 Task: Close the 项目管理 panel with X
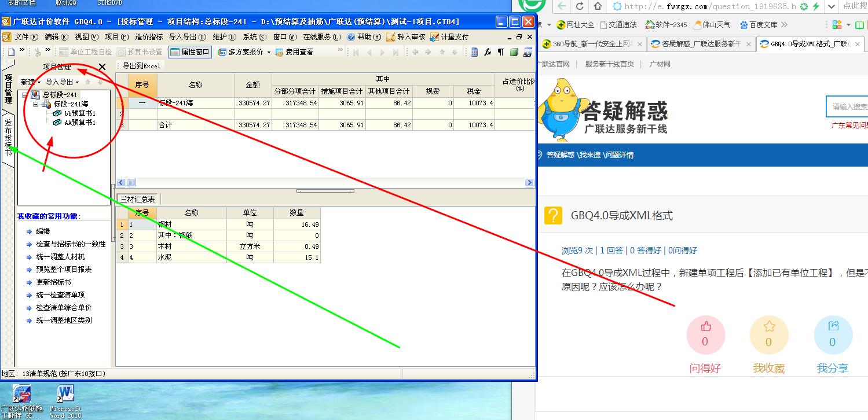102,67
